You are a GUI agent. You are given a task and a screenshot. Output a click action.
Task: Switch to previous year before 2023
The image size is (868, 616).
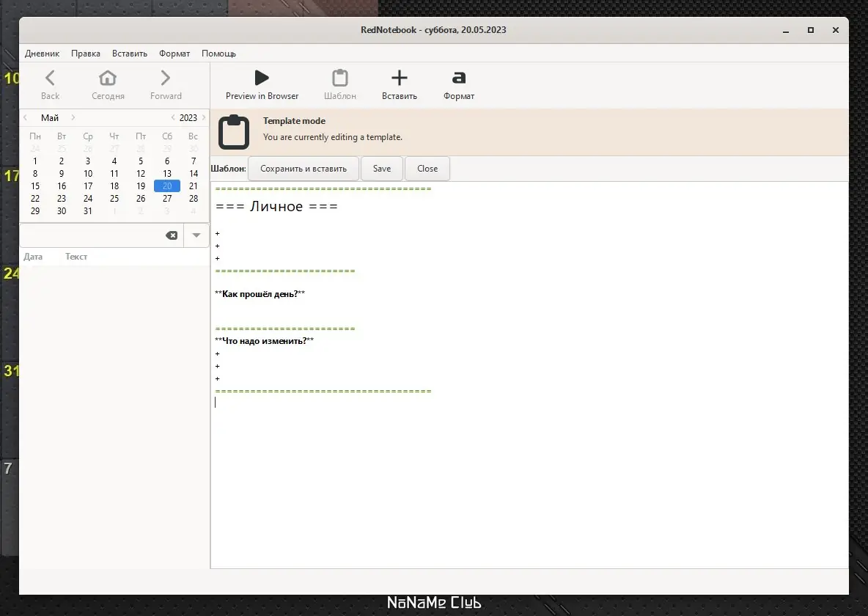click(173, 117)
